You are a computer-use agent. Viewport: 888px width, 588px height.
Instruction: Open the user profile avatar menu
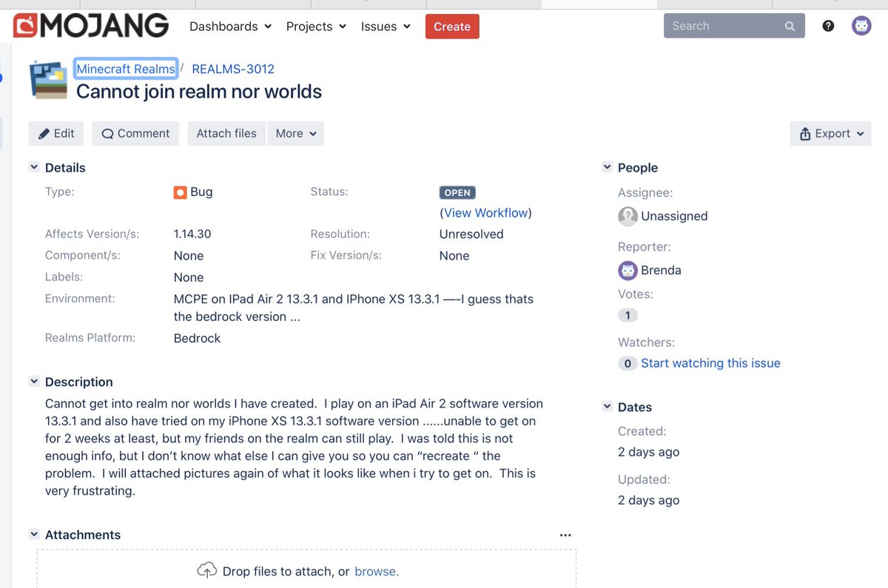click(x=861, y=26)
